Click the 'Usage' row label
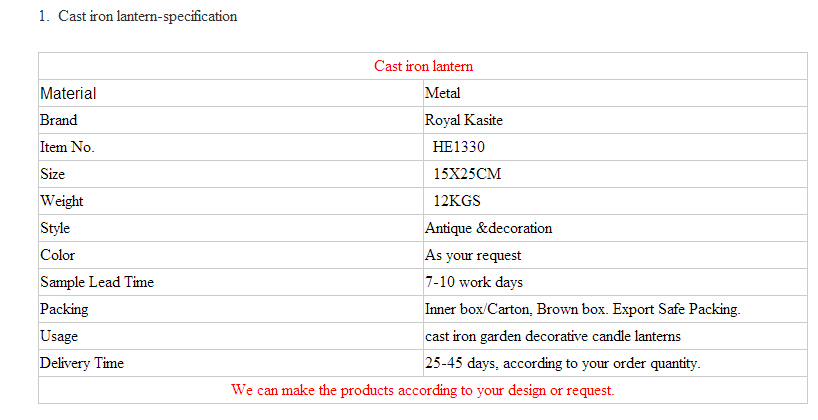 [59, 336]
